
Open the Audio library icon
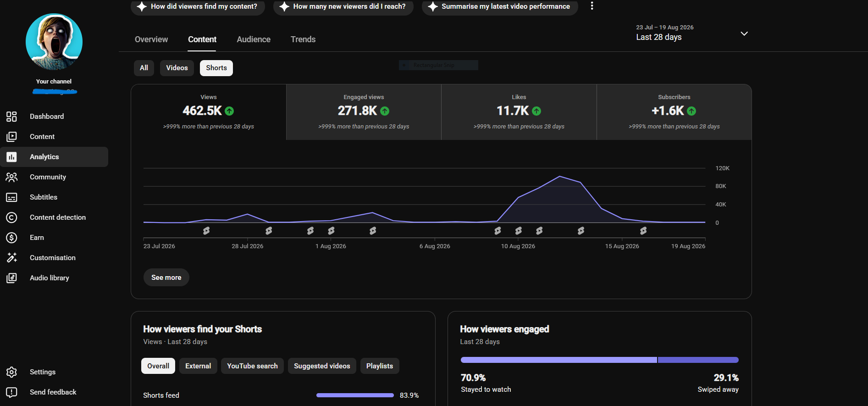11,278
